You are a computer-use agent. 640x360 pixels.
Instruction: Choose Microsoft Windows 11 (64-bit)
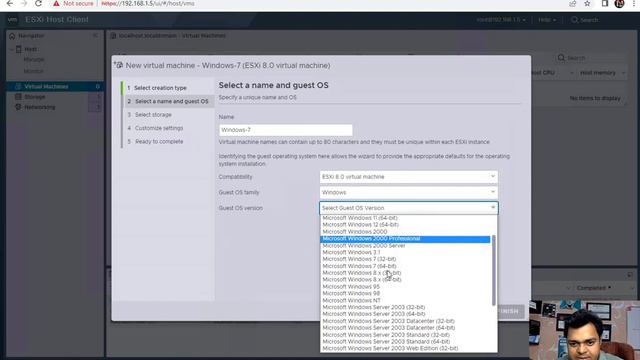360,218
